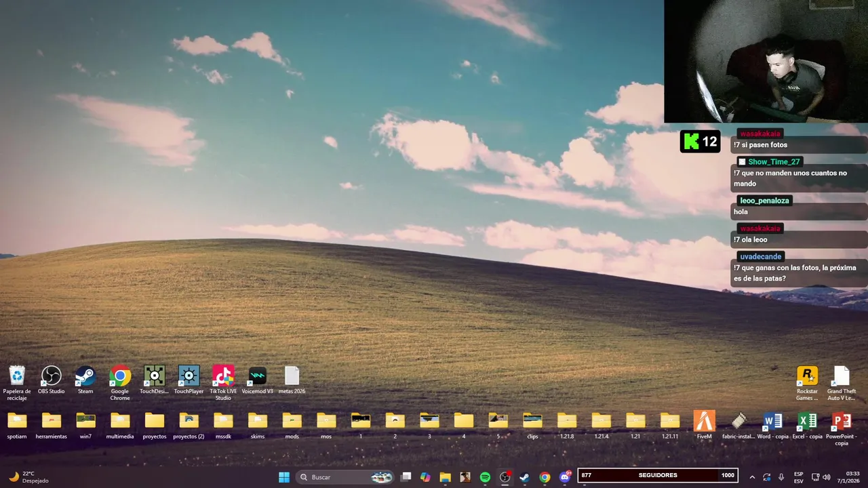This screenshot has height=488, width=868.
Task: Open Discord from the taskbar
Action: (x=565, y=477)
